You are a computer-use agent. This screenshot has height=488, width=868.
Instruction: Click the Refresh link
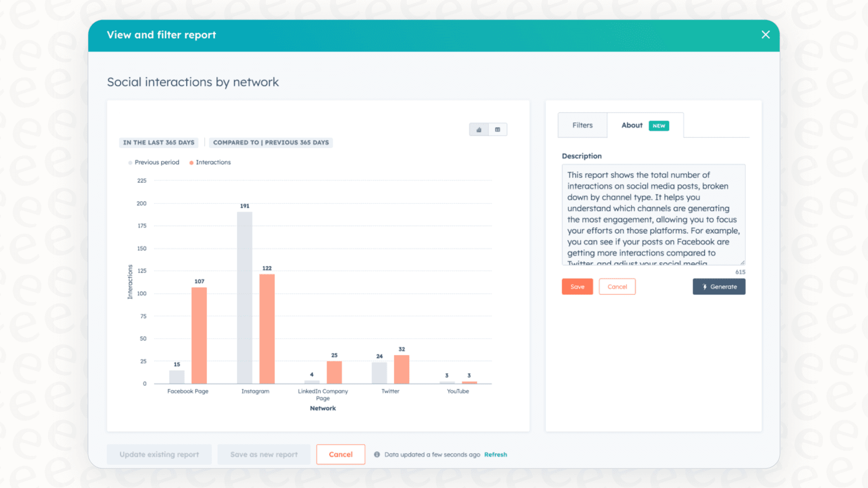[495, 454]
